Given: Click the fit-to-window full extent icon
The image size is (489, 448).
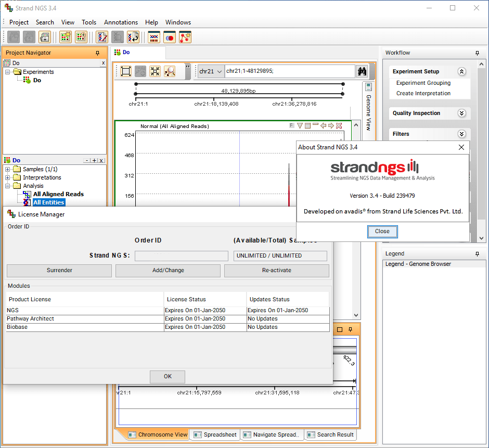Looking at the screenshot, I should (126, 71).
